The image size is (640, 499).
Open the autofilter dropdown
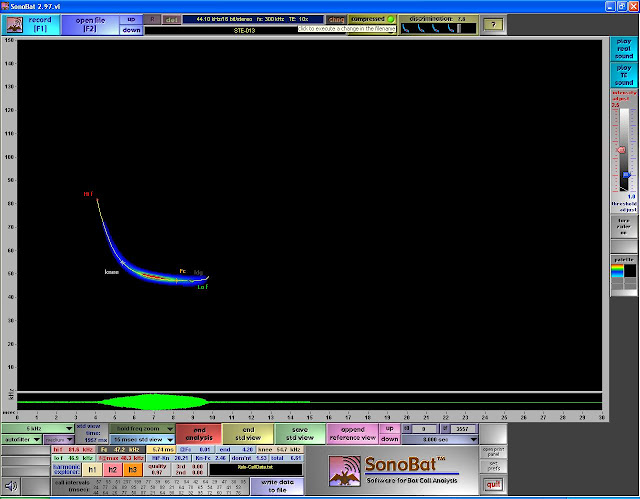[22, 439]
